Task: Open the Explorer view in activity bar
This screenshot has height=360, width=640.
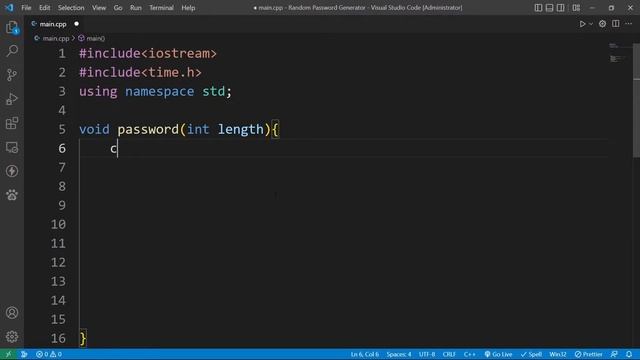Action: pyautogui.click(x=12, y=28)
